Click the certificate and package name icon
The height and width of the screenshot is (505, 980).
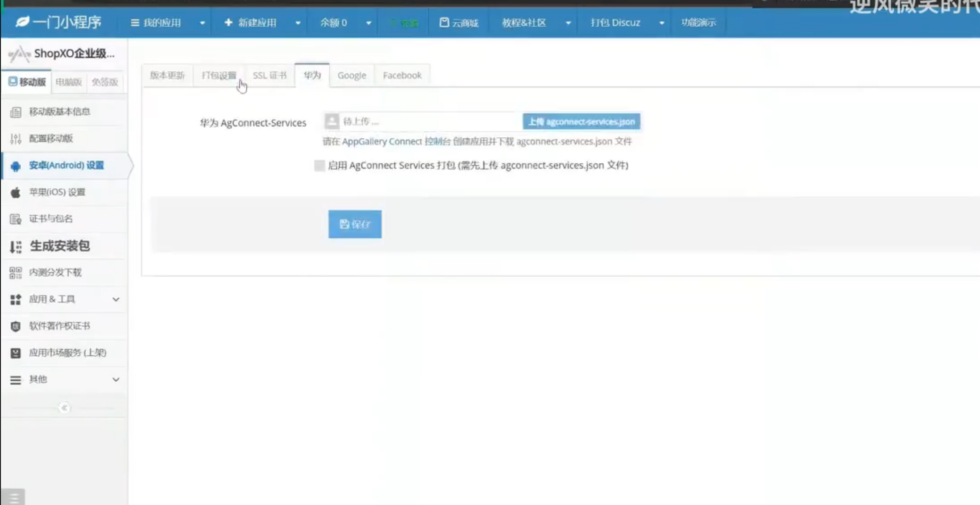pos(16,219)
